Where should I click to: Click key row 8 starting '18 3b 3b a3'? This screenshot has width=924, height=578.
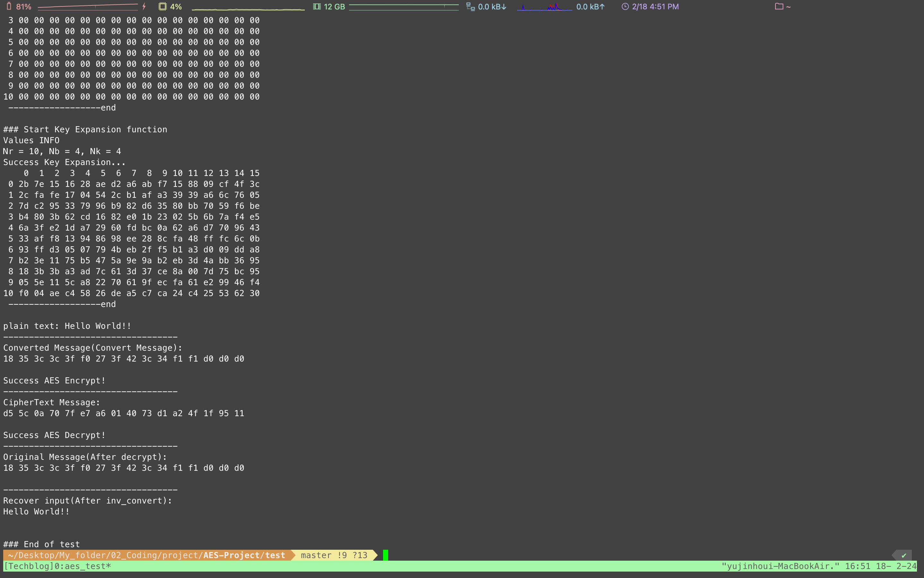[x=134, y=271]
